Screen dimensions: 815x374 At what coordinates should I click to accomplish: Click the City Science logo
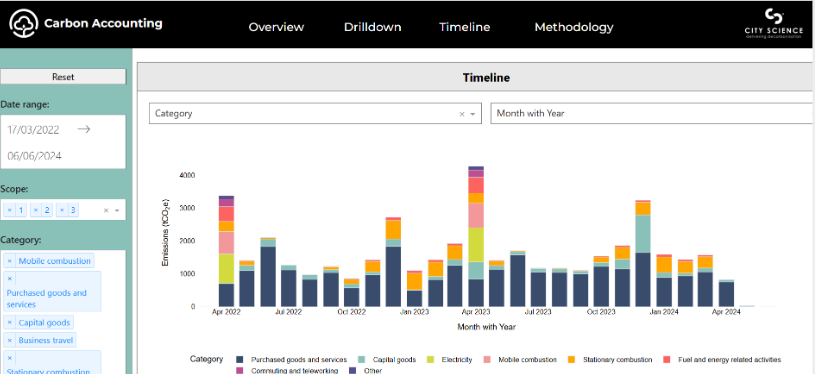point(773,24)
